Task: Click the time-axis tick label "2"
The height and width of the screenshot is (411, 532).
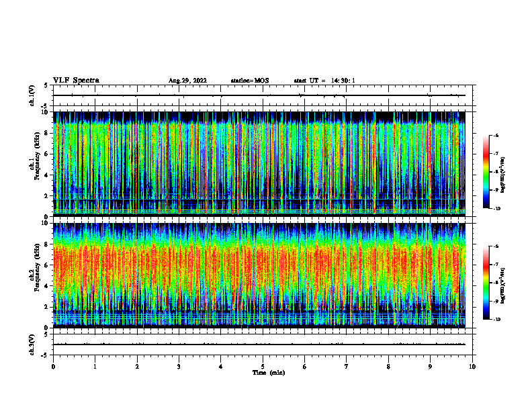Action: point(137,367)
